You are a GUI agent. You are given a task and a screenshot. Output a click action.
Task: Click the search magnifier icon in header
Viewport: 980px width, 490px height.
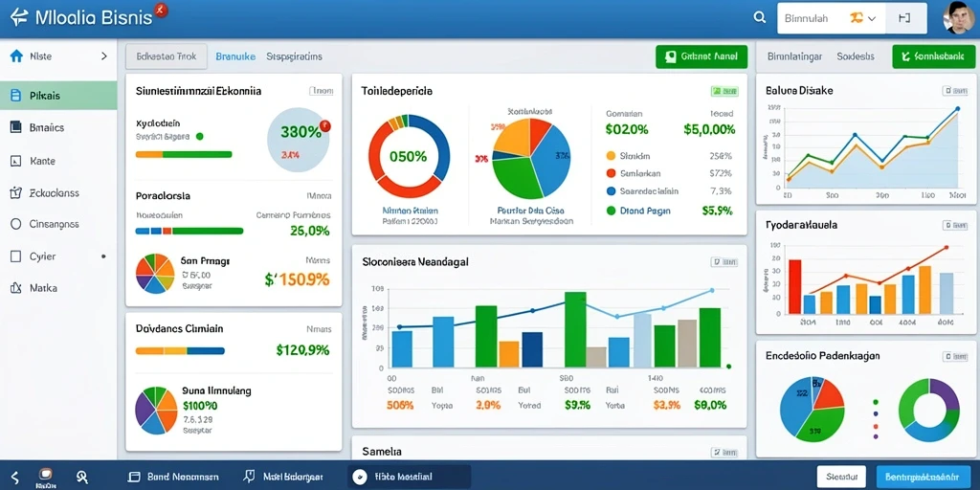click(759, 17)
